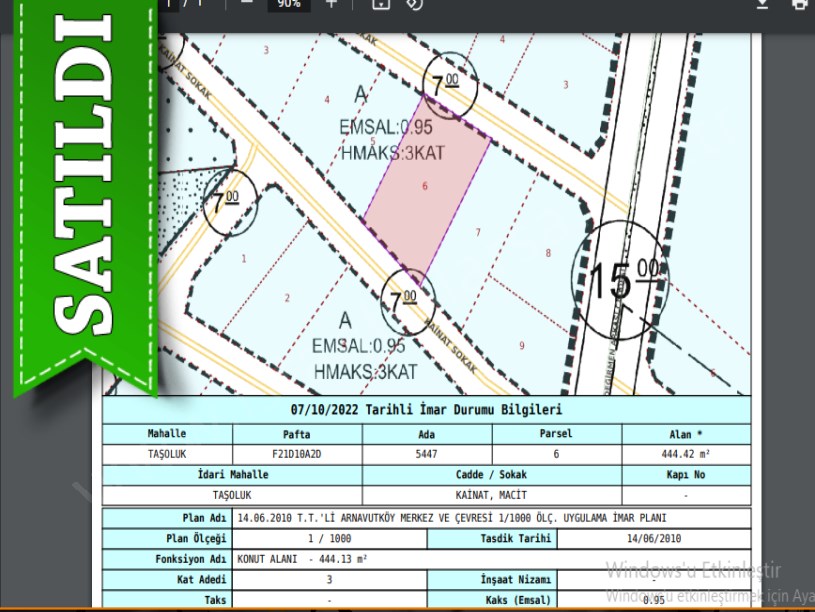
Task: Click the page number field in the toolbar
Action: (x=168, y=3)
